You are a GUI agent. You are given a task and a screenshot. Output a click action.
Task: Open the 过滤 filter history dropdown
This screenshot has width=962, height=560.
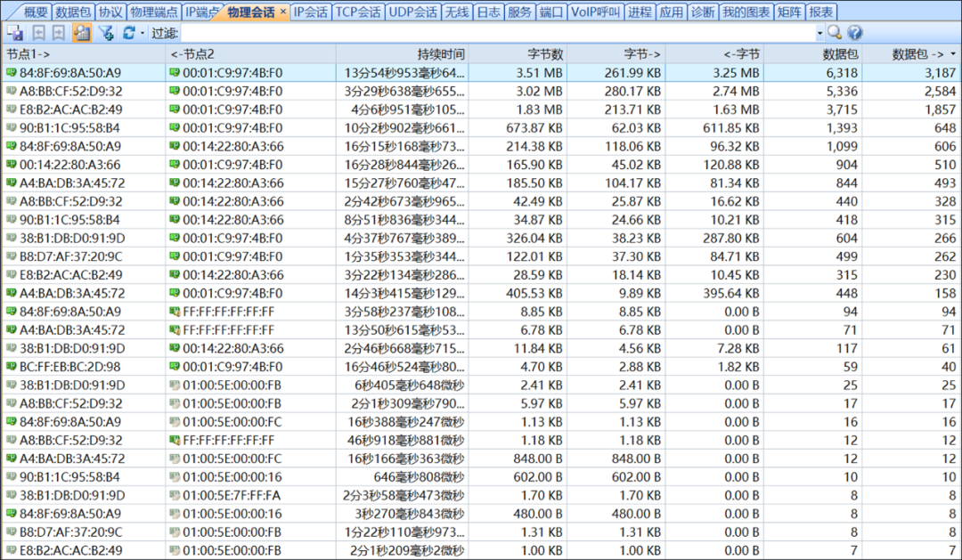[819, 32]
